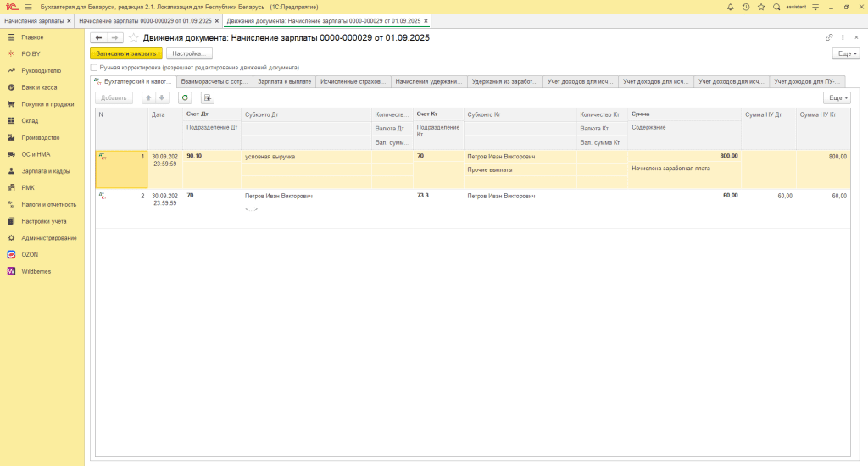
Task: Enable the Ручная корректировка checkbox
Action: coord(94,67)
